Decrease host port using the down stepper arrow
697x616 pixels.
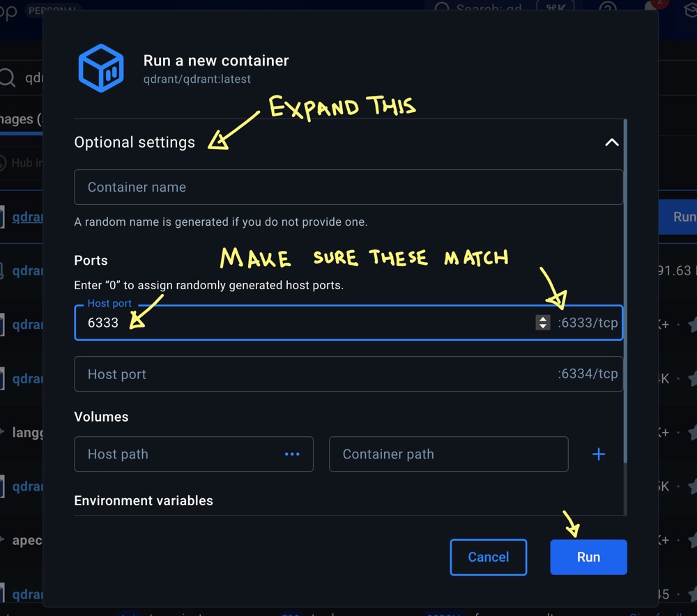543,326
